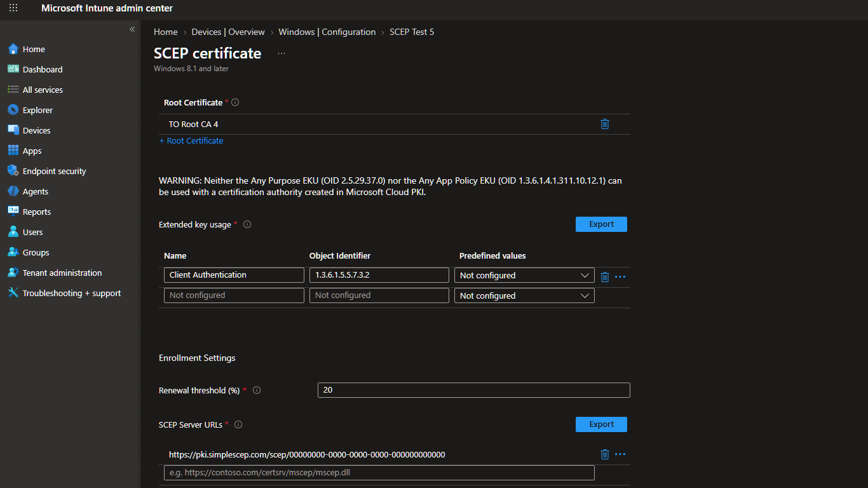Click the TO Root CA 4 entry

(x=193, y=125)
